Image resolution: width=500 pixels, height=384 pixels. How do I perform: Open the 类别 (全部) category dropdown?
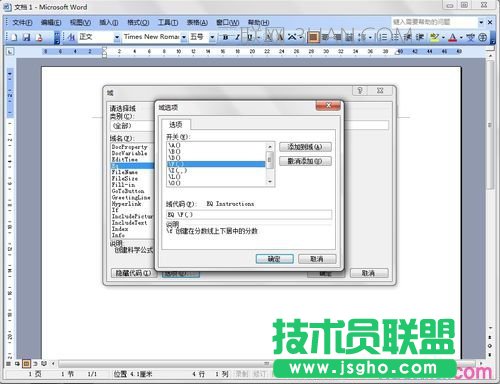pos(132,126)
